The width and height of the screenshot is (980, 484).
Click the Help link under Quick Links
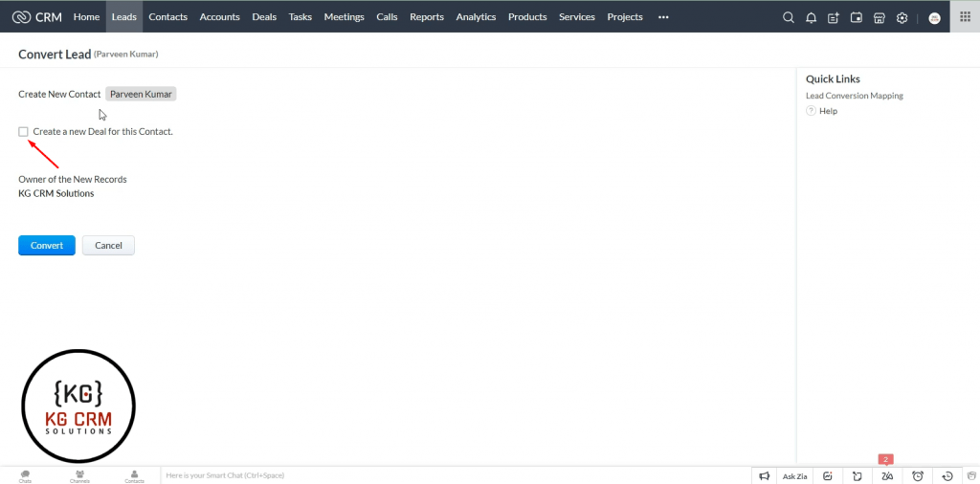point(828,111)
